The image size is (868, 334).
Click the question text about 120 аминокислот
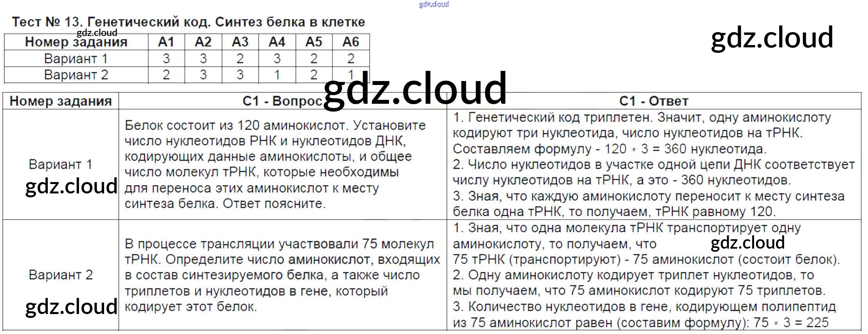click(275, 164)
